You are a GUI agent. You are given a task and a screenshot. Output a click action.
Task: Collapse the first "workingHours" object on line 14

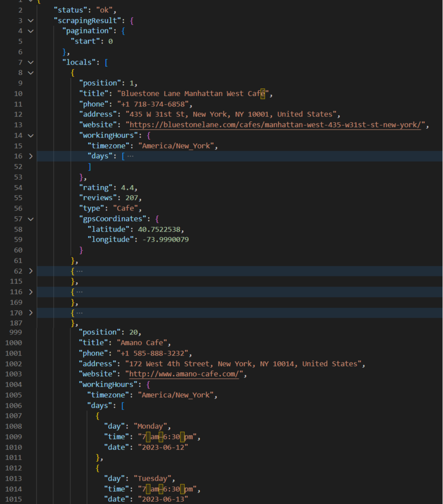point(30,135)
